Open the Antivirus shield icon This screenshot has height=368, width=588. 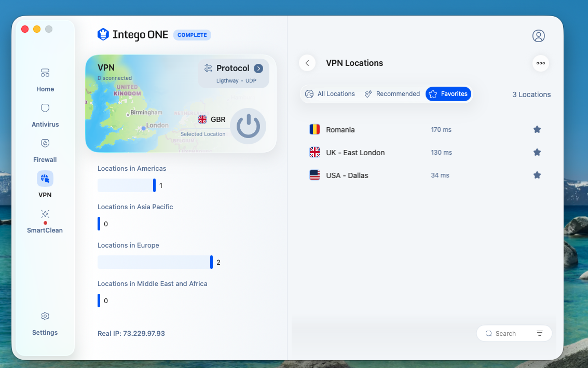click(45, 108)
